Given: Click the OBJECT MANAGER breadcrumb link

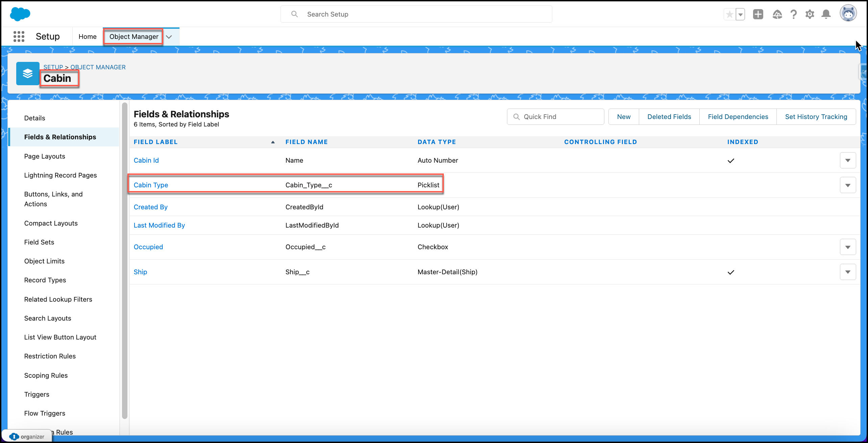Looking at the screenshot, I should [98, 67].
